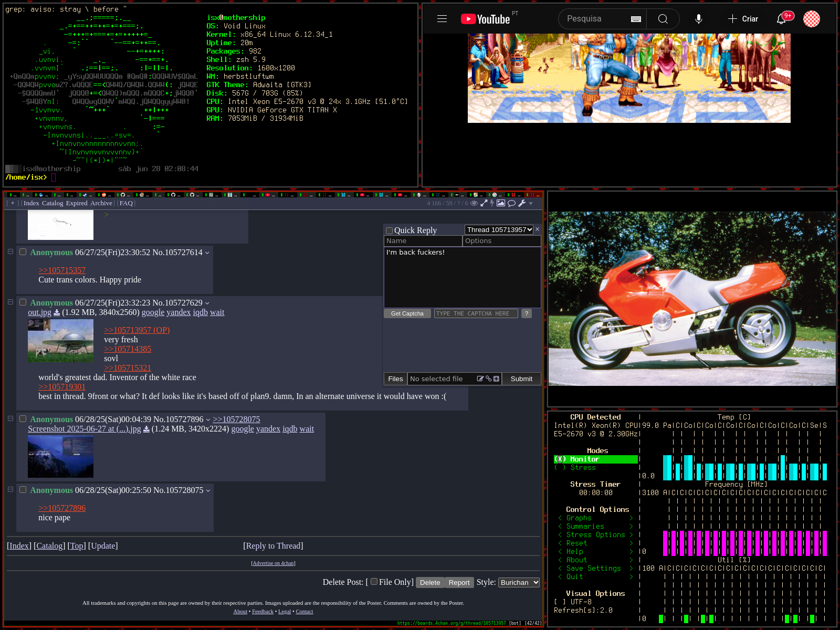The width and height of the screenshot is (840, 630).
Task: Expand the header menu triangle arrow
Action: [531, 204]
